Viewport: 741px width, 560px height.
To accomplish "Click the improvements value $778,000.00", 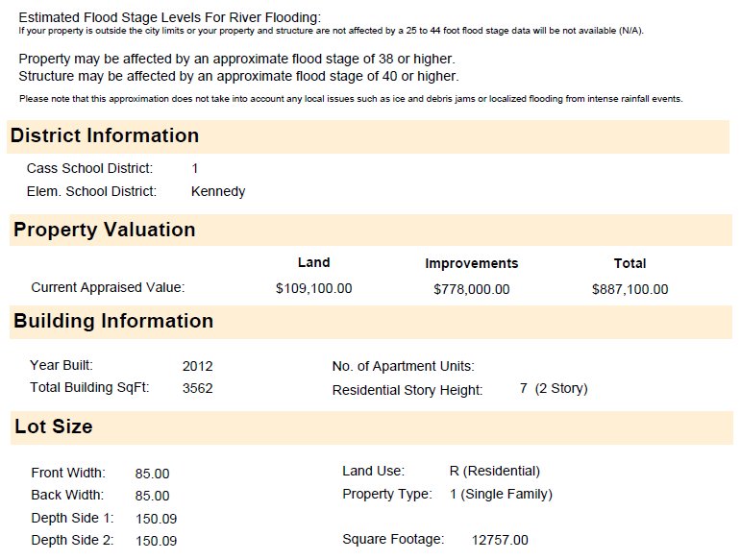I will coord(472,289).
